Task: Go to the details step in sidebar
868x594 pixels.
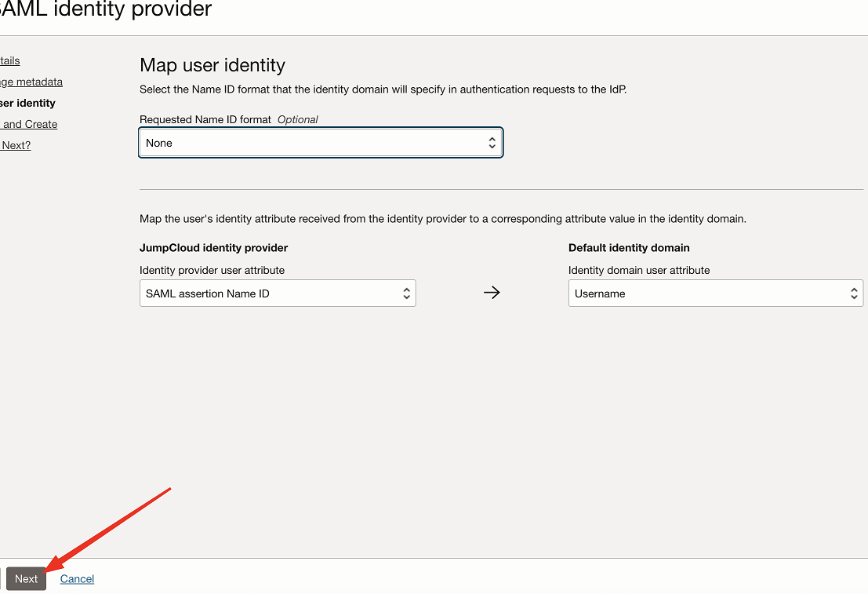Action: pyautogui.click(x=9, y=60)
